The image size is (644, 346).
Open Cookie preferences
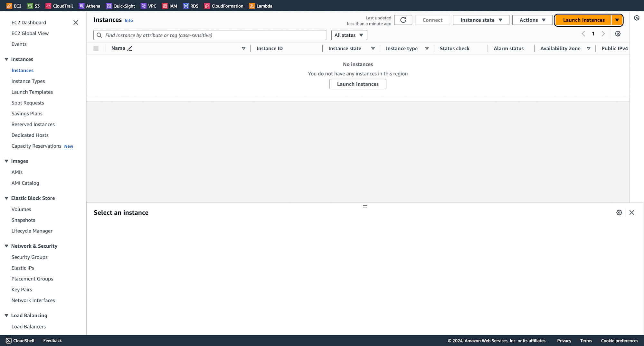(x=620, y=341)
